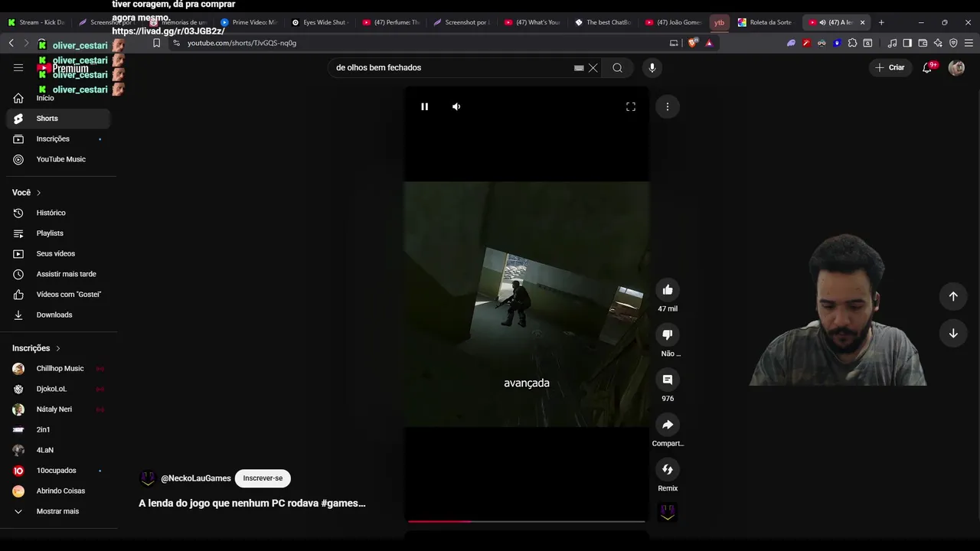Share the short via Compartilhar icon
This screenshot has height=551, width=980.
[x=668, y=425]
